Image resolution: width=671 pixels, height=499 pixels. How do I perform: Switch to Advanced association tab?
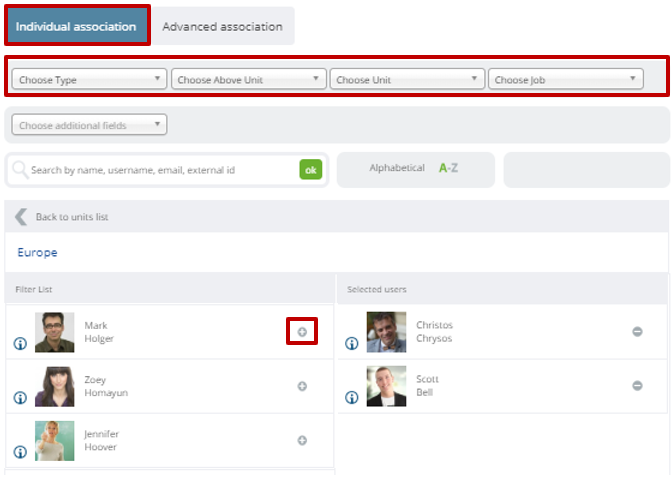[x=222, y=26]
